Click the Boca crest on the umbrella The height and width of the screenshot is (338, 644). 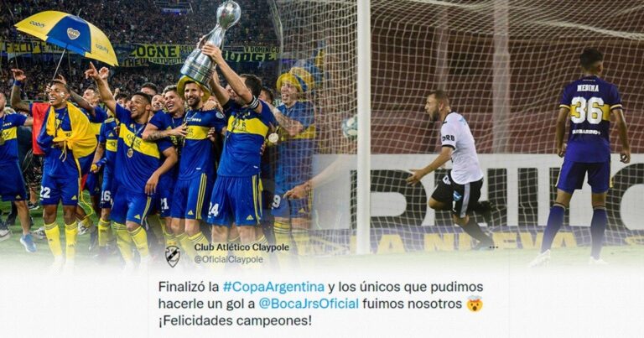pos(73,34)
